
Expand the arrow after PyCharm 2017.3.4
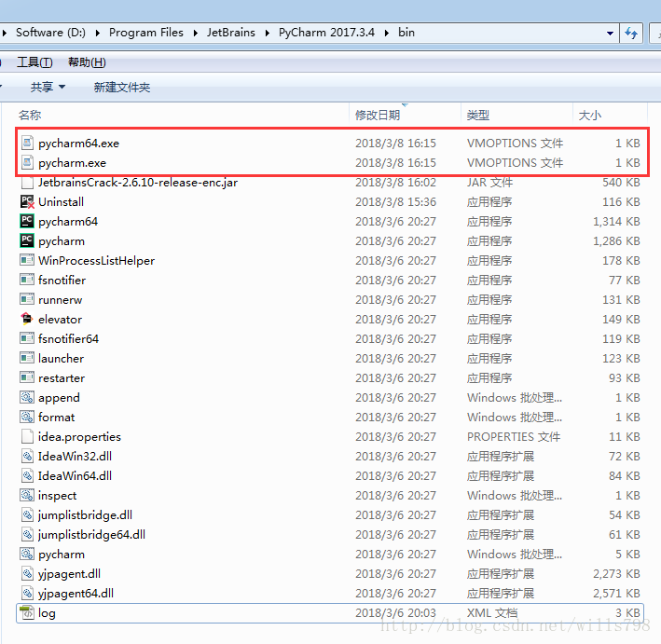[386, 33]
